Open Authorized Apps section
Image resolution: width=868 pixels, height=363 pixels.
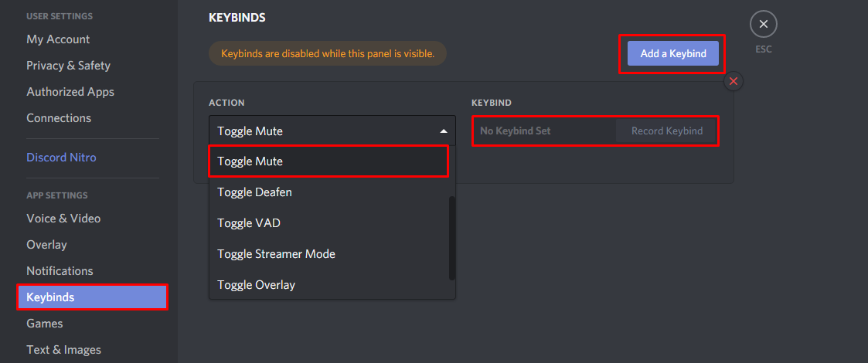70,92
